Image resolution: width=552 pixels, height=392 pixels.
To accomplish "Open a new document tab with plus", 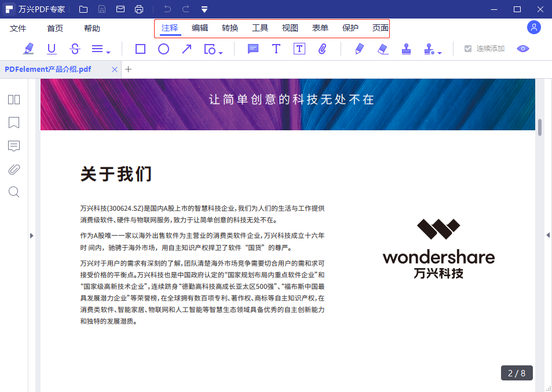I will pyautogui.click(x=128, y=69).
